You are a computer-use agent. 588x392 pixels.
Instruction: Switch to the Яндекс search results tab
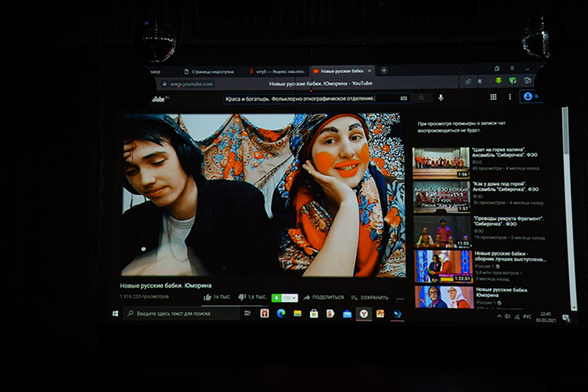tap(276, 71)
